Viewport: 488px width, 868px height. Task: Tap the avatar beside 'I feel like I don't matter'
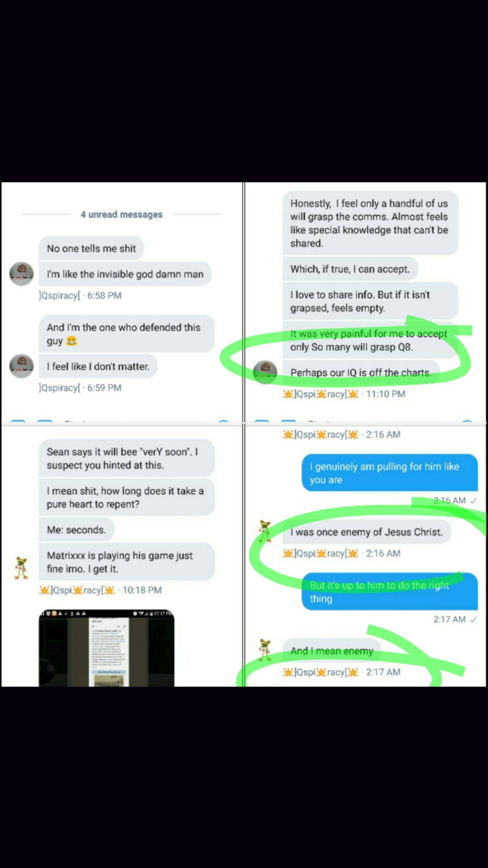21,366
